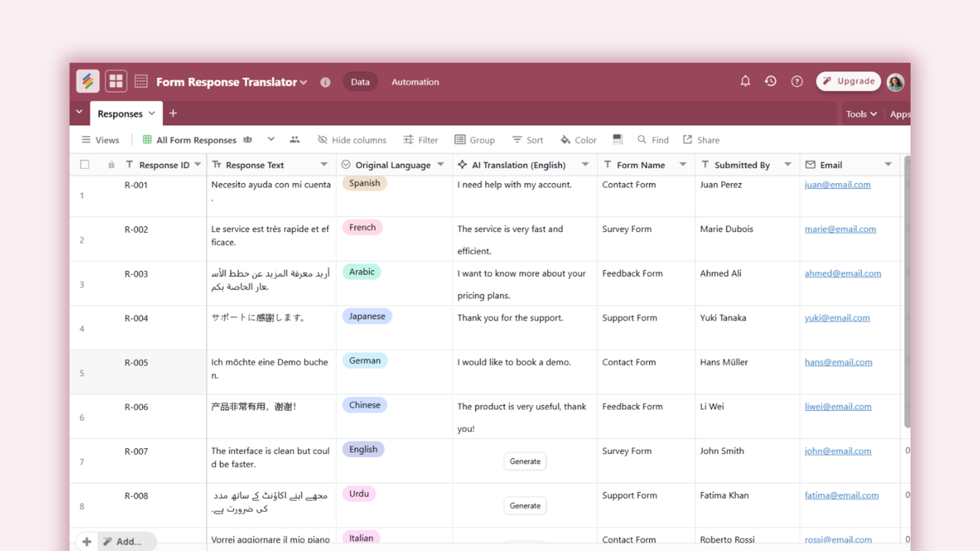The image size is (980, 551).
Task: Click Generate for R-007 translation
Action: tap(524, 461)
